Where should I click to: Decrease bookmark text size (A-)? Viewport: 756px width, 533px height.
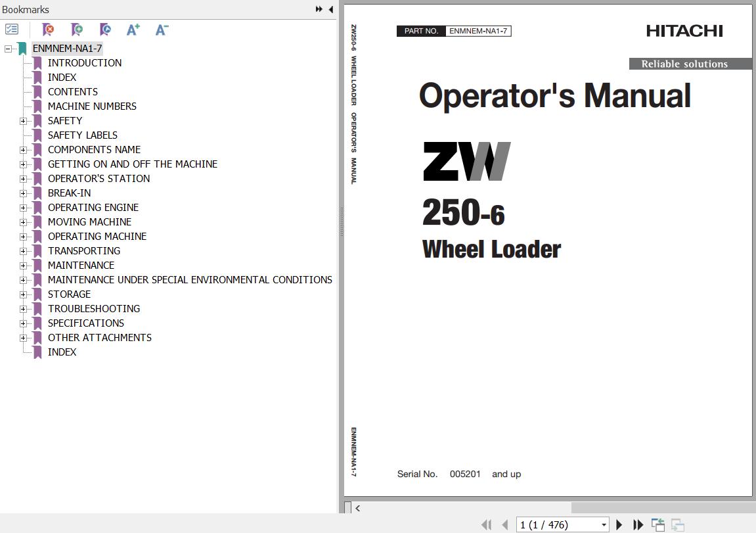162,30
